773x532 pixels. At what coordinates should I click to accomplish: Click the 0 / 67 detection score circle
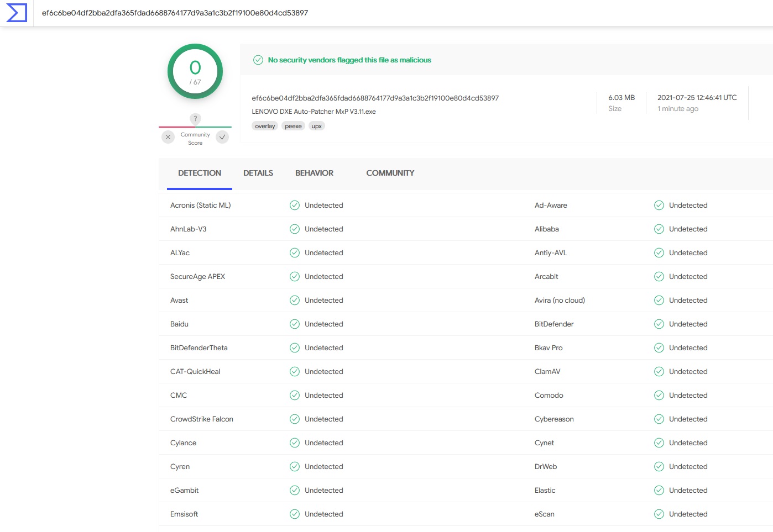click(x=195, y=71)
